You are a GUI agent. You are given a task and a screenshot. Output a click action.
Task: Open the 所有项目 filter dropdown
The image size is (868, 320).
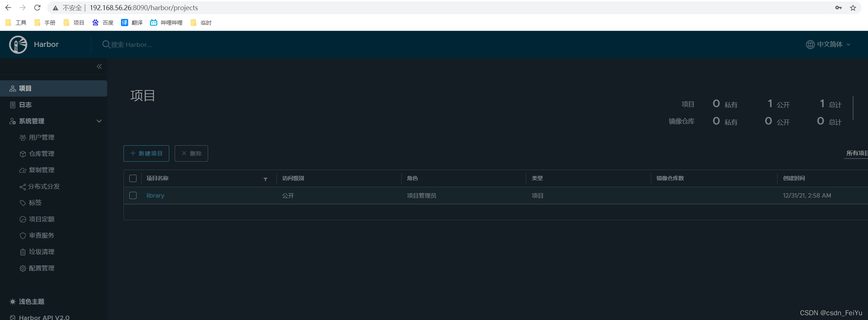click(x=857, y=153)
